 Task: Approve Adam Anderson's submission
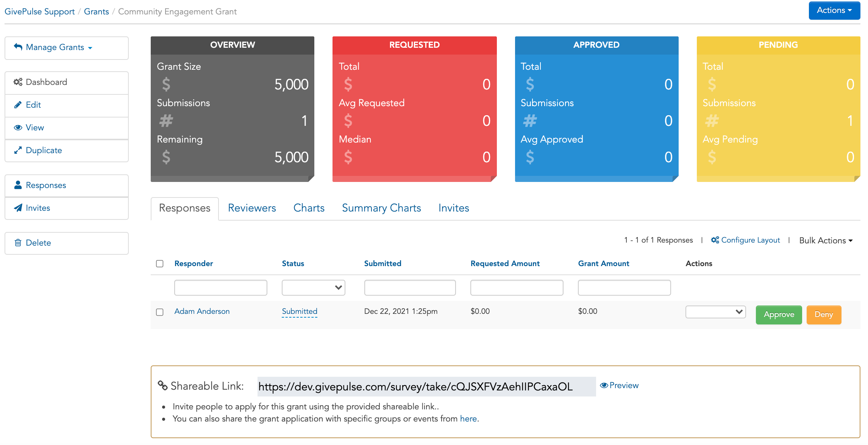(x=779, y=315)
